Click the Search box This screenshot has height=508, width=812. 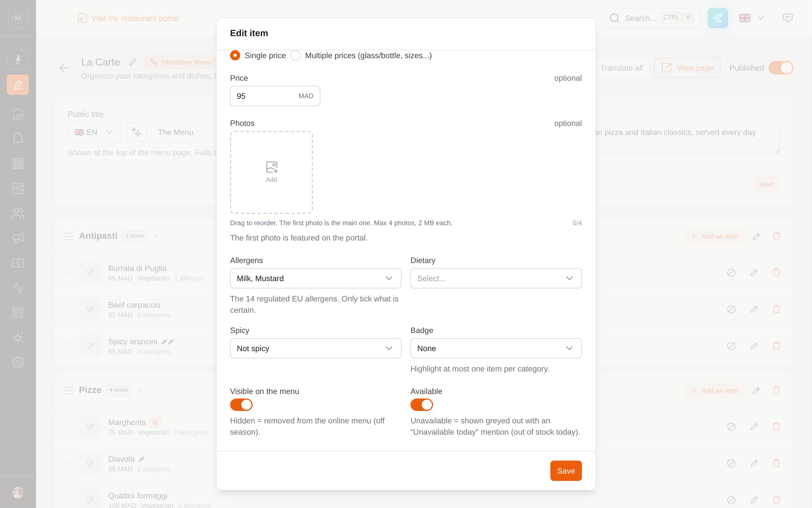coord(651,18)
